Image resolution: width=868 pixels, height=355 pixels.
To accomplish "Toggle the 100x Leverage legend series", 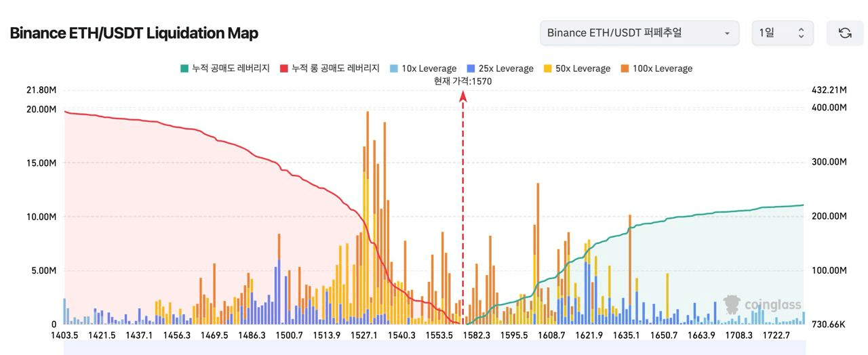I will (656, 68).
